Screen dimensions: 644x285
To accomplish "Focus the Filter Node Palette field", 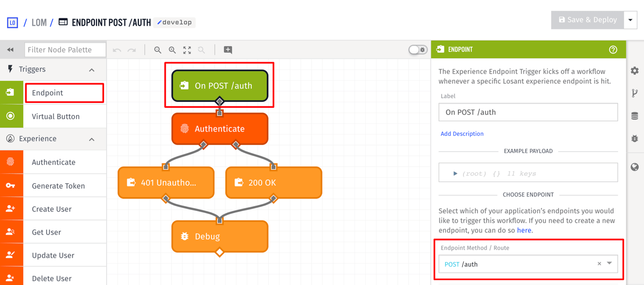I will point(65,49).
